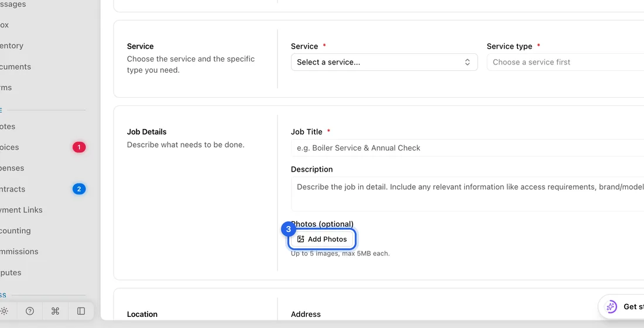
Task: Click the Add Photos button
Action: pos(321,239)
